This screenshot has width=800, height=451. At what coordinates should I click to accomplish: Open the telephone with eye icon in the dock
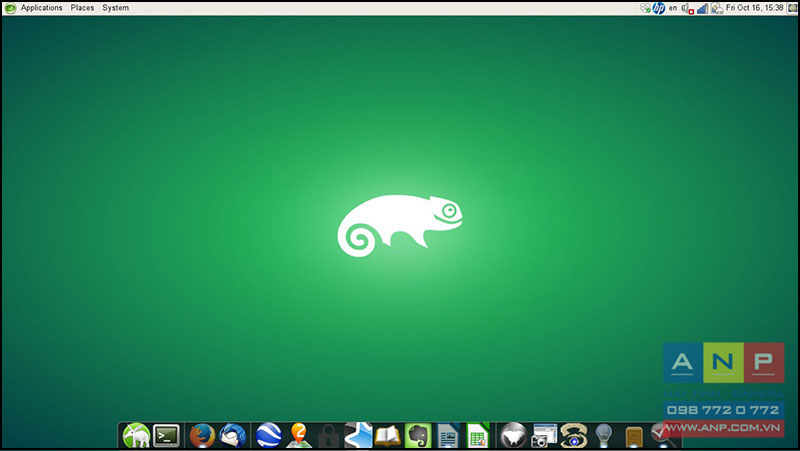[x=573, y=436]
